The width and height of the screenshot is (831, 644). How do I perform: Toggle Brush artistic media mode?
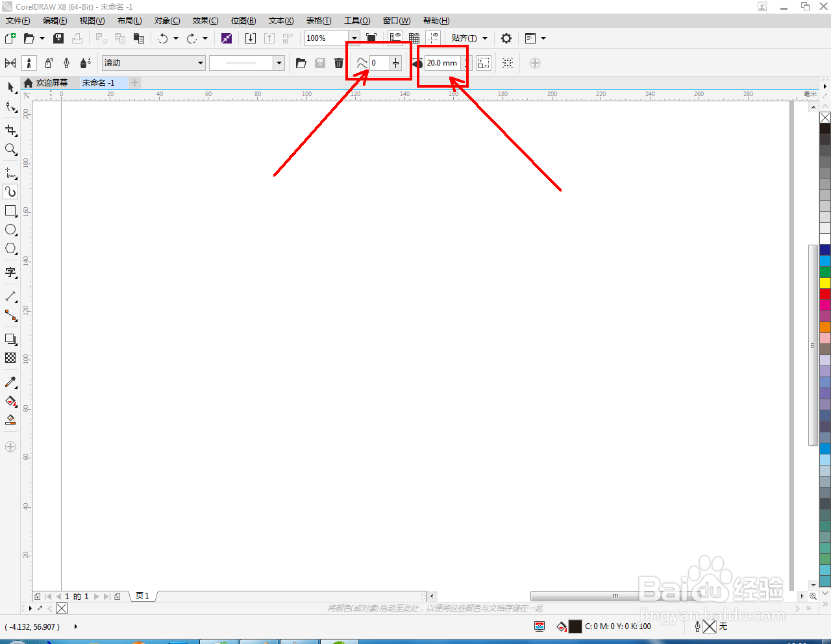point(29,63)
